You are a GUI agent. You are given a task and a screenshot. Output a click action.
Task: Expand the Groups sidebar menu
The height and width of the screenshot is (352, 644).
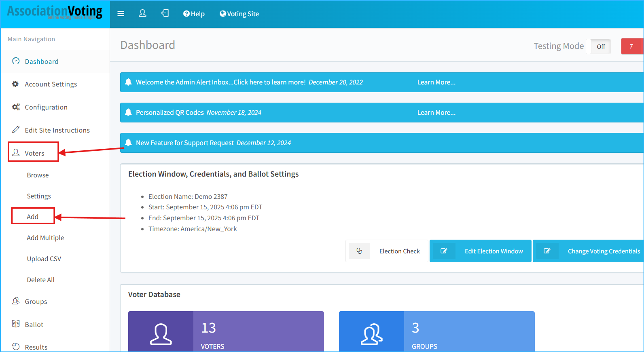tap(36, 301)
